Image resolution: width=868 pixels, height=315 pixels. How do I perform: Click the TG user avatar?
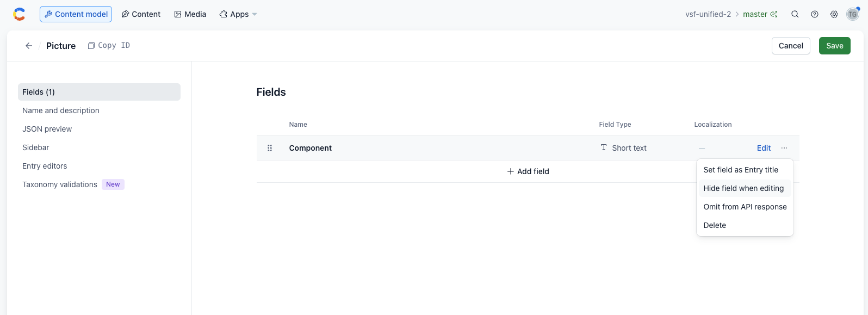tap(853, 14)
